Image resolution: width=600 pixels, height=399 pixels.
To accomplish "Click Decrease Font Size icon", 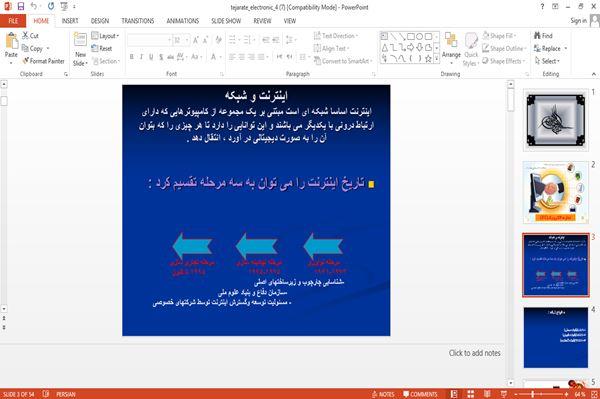I will point(205,40).
